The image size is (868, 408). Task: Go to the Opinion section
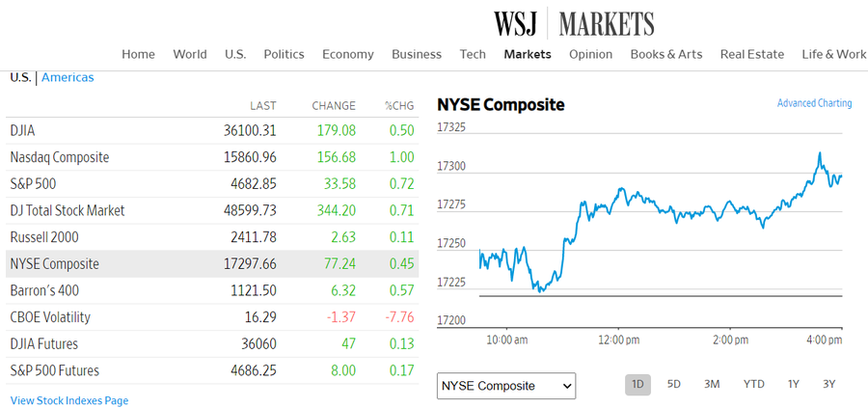(x=590, y=54)
